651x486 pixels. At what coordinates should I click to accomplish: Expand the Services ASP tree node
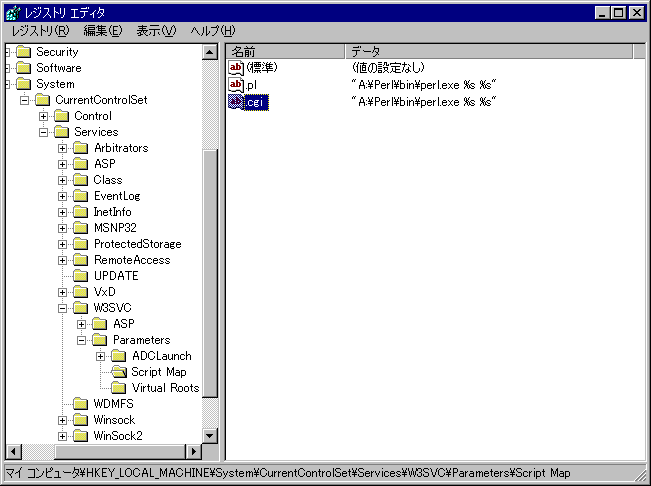click(63, 164)
